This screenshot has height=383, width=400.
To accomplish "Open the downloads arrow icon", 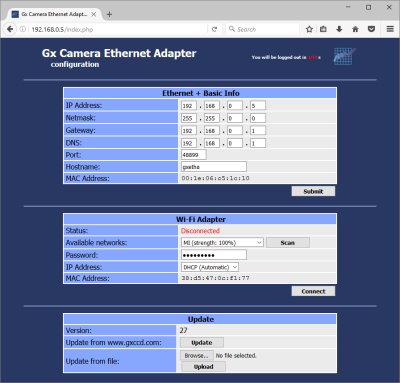I will (339, 29).
